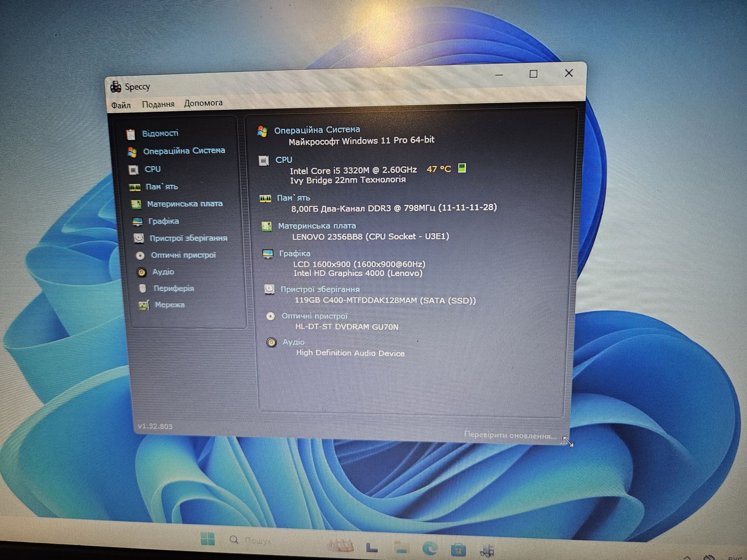This screenshot has width=747, height=560.
Task: Click 'Intel Core i5 3320M @ 2.60GHz' text
Action: click(353, 170)
